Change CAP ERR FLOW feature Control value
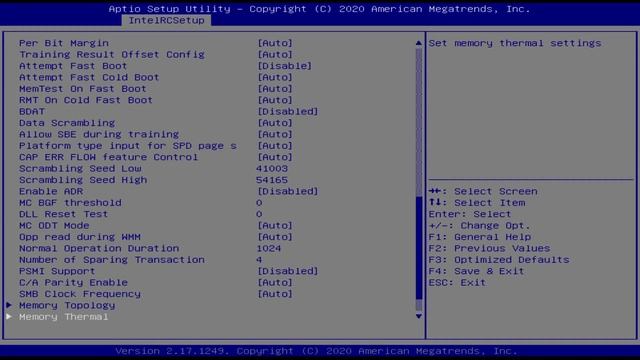This screenshot has width=640, height=360. point(275,157)
